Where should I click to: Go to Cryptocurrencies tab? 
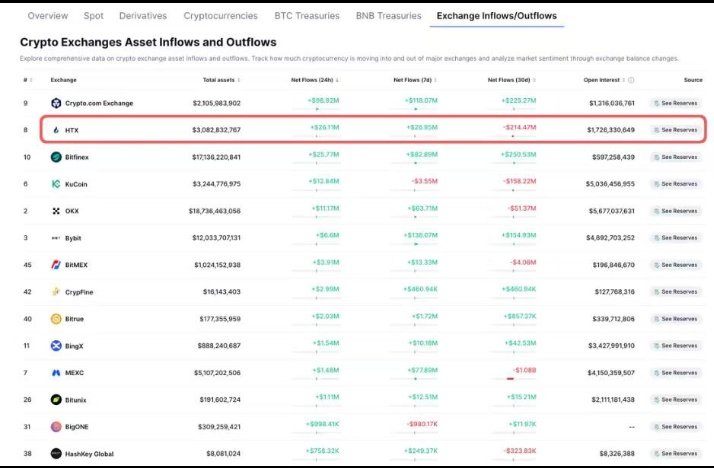pos(220,16)
